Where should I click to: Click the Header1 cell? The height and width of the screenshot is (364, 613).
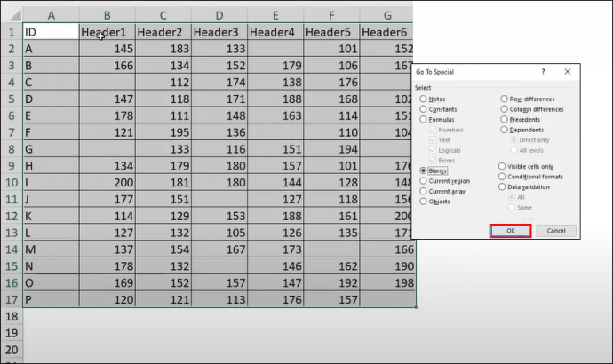107,32
